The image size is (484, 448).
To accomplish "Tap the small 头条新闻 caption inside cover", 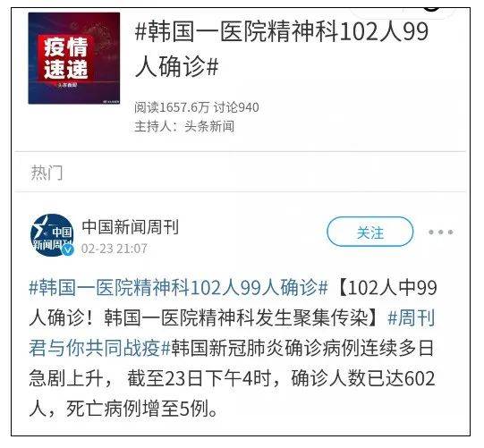I will click(x=67, y=85).
